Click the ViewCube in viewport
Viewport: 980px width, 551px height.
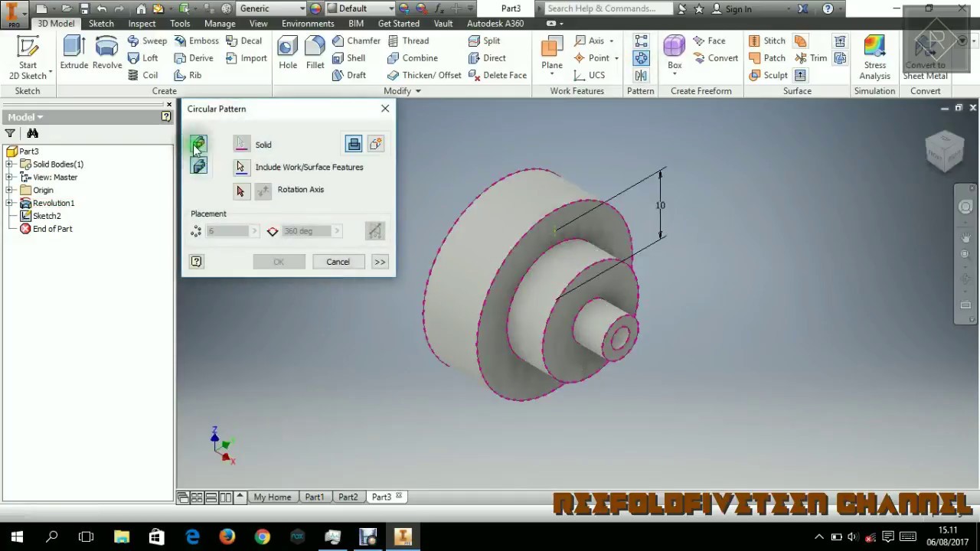(x=944, y=150)
